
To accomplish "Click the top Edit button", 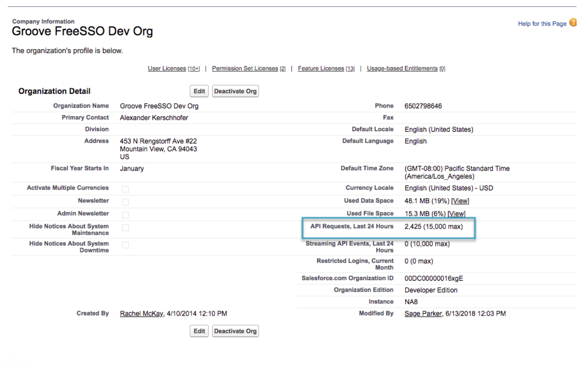I will (199, 91).
